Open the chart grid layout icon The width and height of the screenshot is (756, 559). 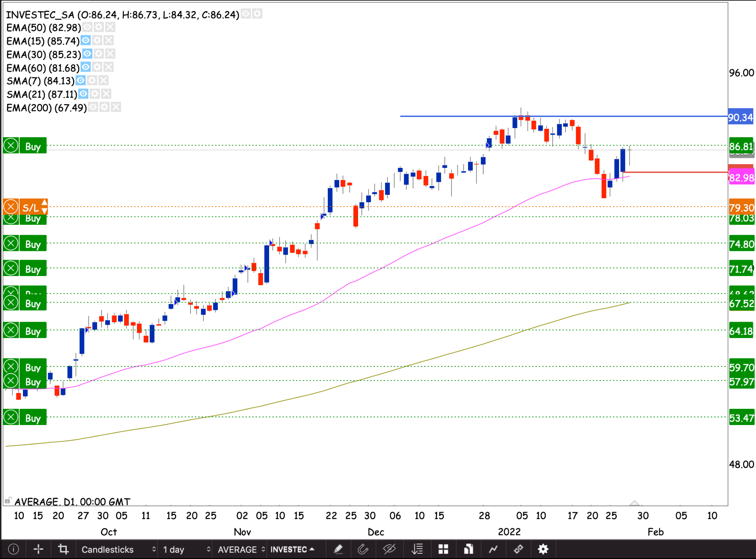pos(443,549)
